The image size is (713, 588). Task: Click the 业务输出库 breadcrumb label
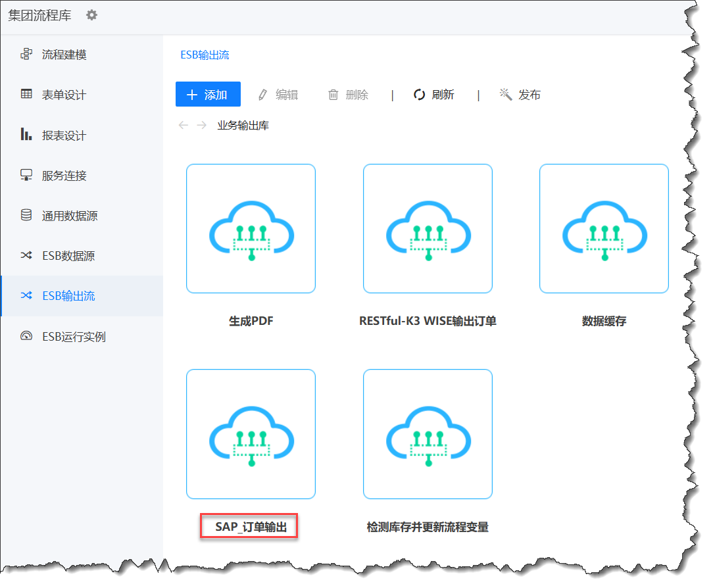pos(243,125)
